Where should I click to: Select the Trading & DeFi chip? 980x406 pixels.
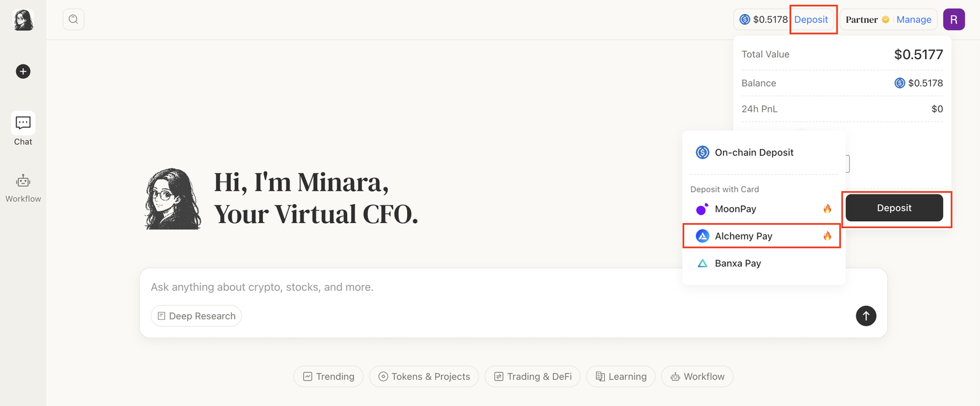tap(532, 377)
